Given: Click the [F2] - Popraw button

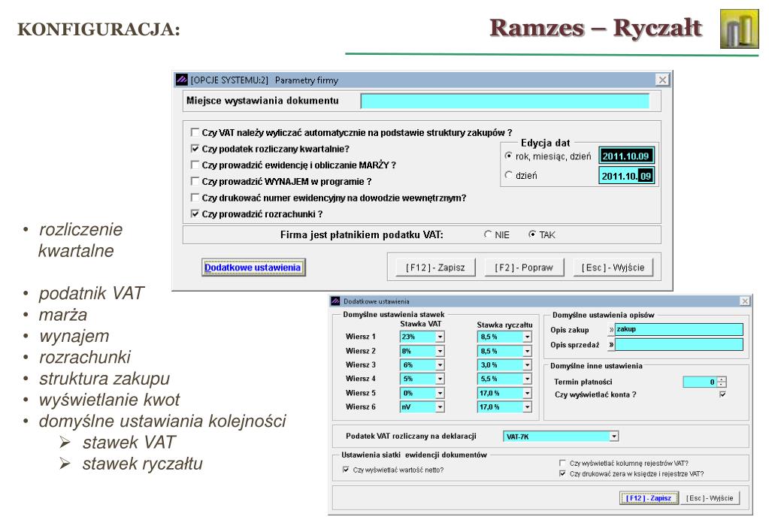Looking at the screenshot, I should pyautogui.click(x=524, y=268).
